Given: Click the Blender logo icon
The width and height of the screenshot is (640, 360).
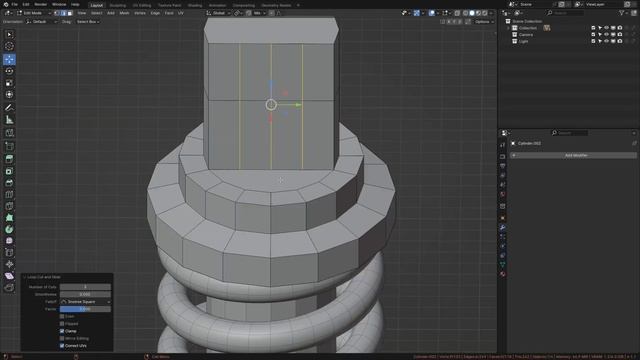Looking at the screenshot, I should coord(5,4).
